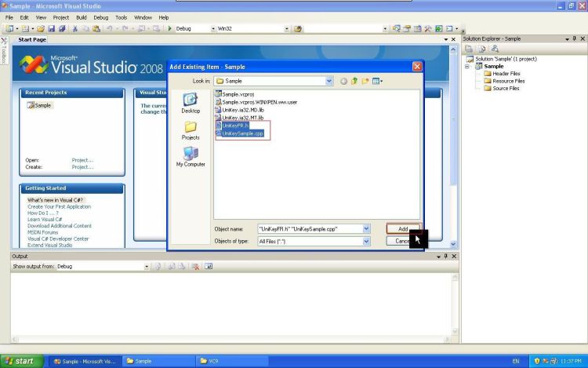Toggle auto-hide pin on Solution Explorer
The width and height of the screenshot is (588, 368).
click(575, 38)
